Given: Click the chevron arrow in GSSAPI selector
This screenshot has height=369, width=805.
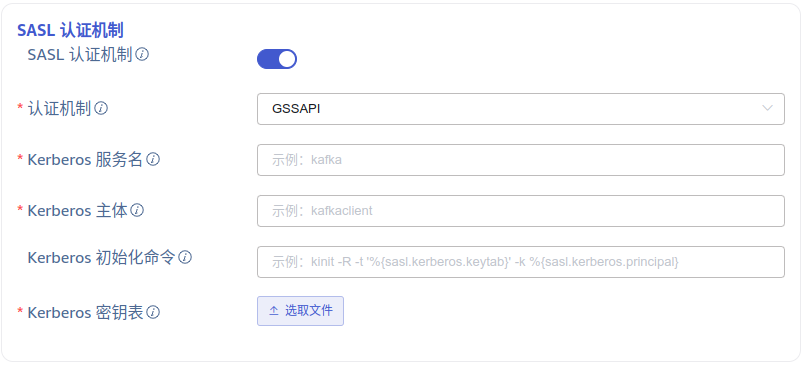Looking at the screenshot, I should (768, 108).
